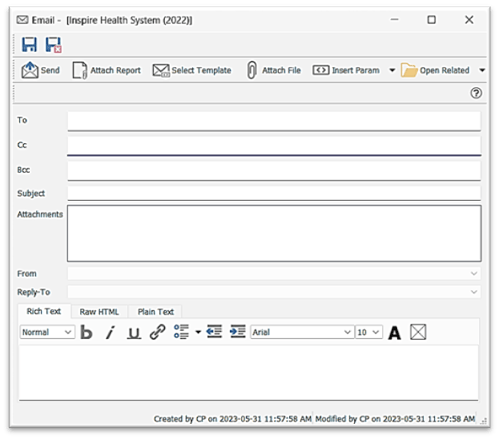The width and height of the screenshot is (499, 439).
Task: Toggle underline formatting
Action: [x=134, y=333]
